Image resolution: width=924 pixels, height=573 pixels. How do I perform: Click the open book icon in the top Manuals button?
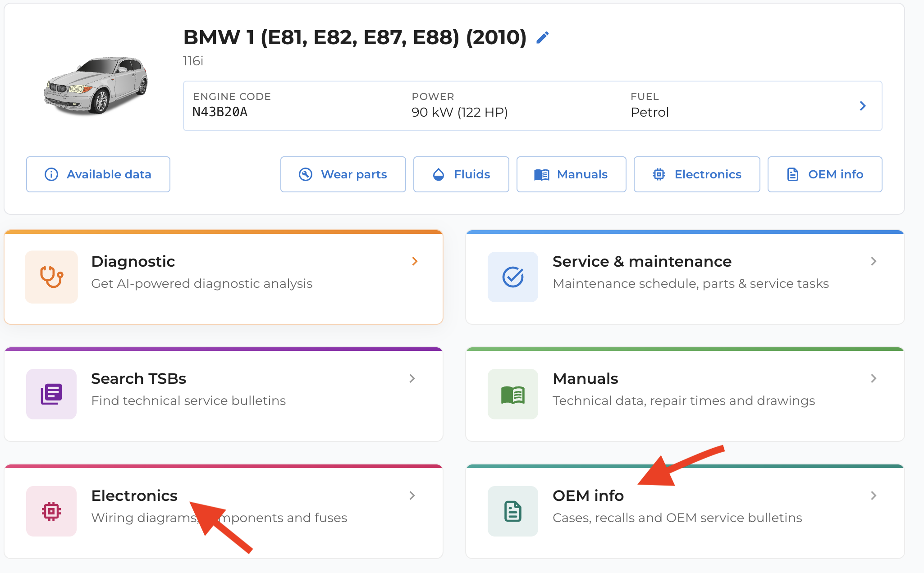click(542, 175)
